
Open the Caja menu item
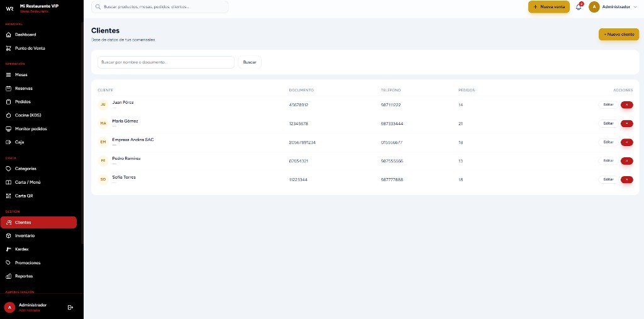(x=38, y=142)
